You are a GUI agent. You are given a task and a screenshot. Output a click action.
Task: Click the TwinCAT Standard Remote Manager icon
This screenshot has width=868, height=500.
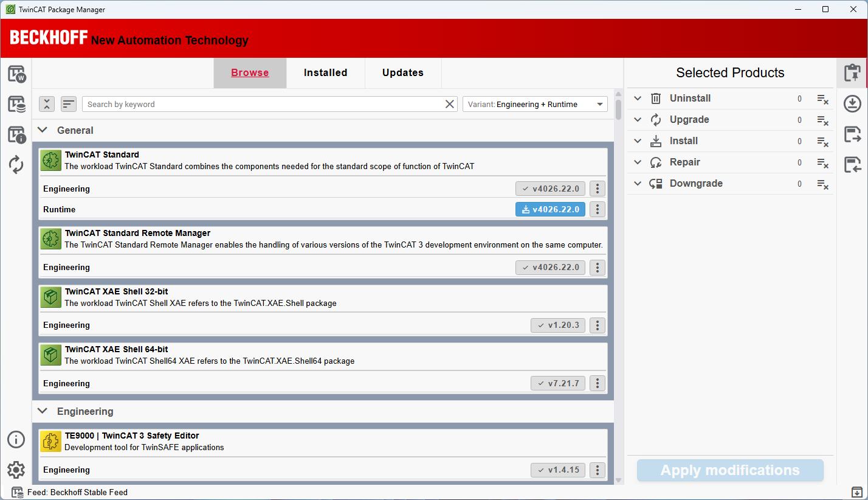click(x=51, y=239)
